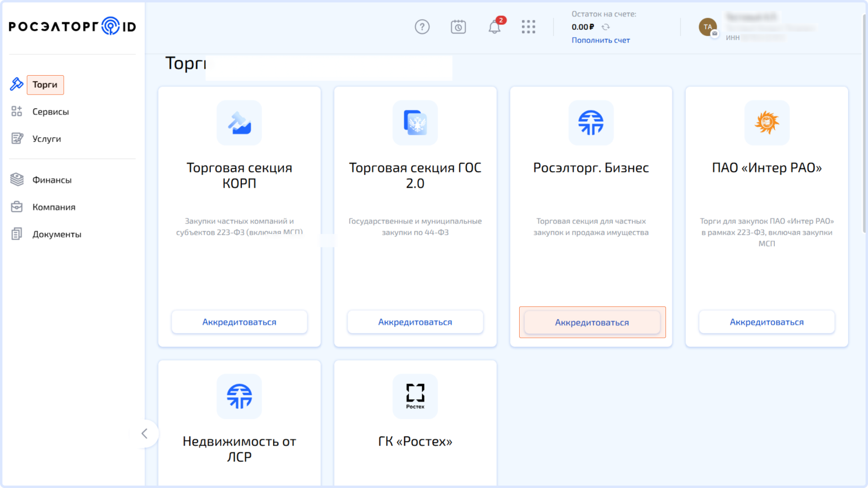The image size is (868, 488).
Task: Click the Пополнить счет link
Action: tap(601, 41)
